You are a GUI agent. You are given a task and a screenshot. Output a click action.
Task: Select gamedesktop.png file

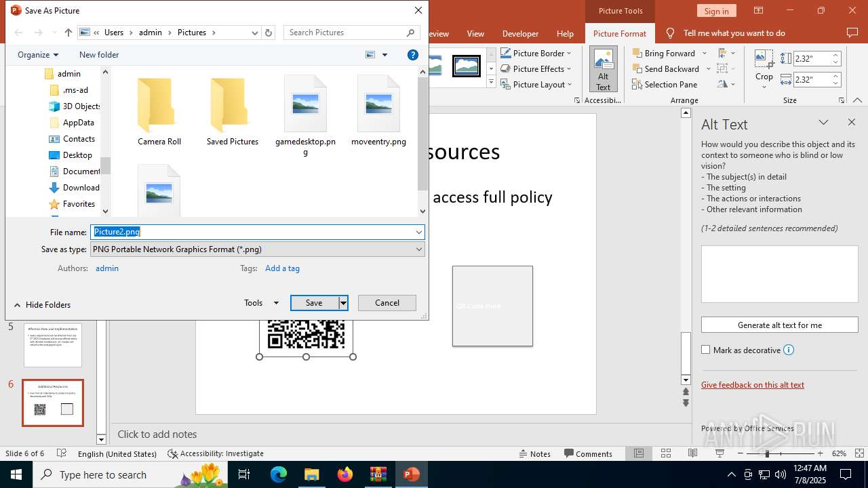point(305,117)
